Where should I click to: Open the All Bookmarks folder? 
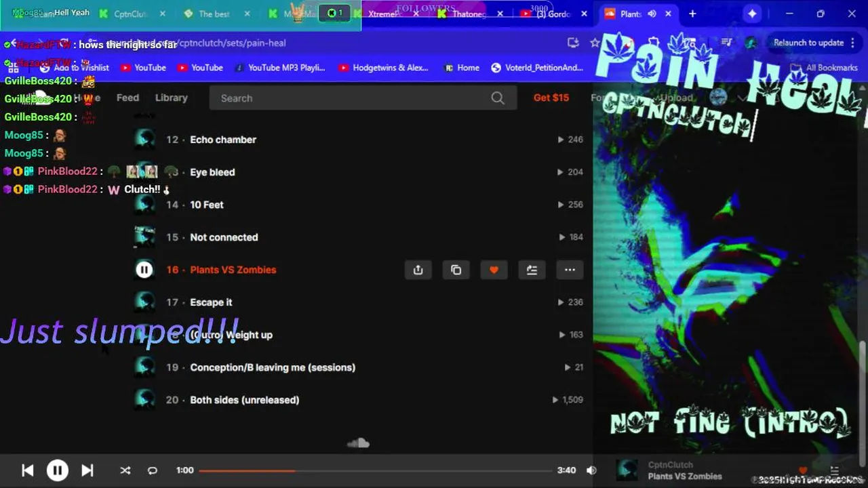[x=825, y=68]
